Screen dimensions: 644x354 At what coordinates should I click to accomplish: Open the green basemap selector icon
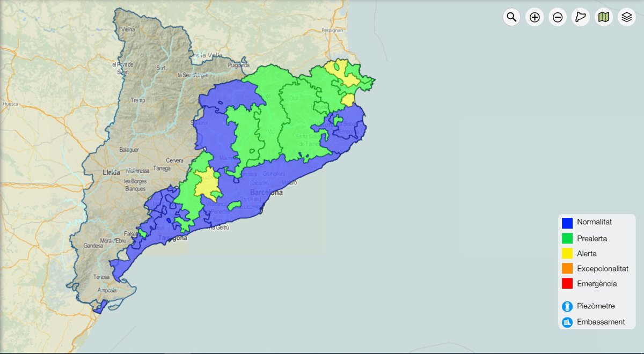coord(604,17)
